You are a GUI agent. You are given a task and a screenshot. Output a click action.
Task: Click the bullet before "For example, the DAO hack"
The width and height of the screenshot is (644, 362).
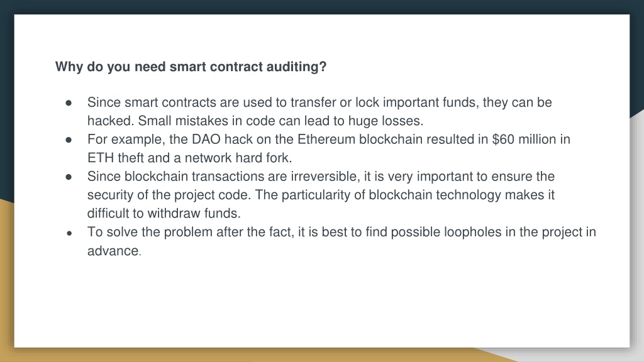(x=69, y=140)
